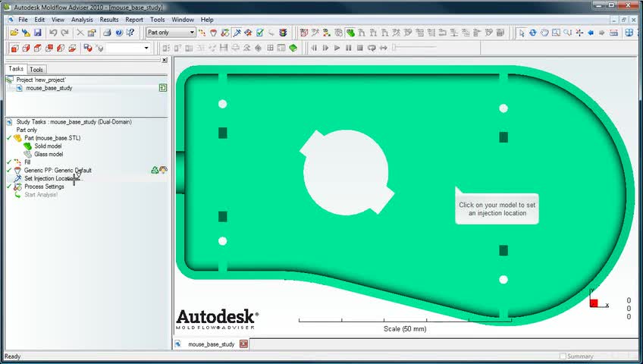The image size is (643, 364).
Task: Click the Fill analysis task row
Action: click(x=27, y=162)
